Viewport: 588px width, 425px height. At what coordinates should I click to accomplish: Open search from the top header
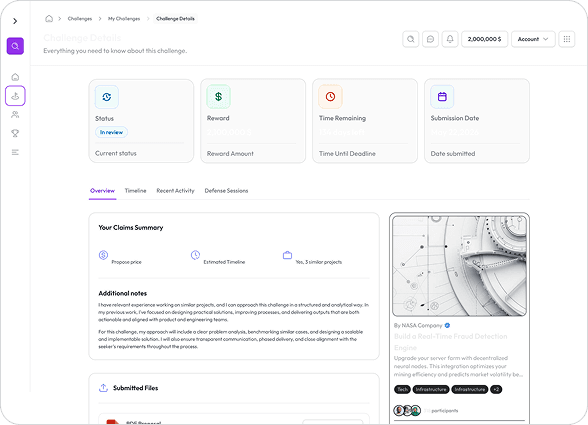pos(411,39)
